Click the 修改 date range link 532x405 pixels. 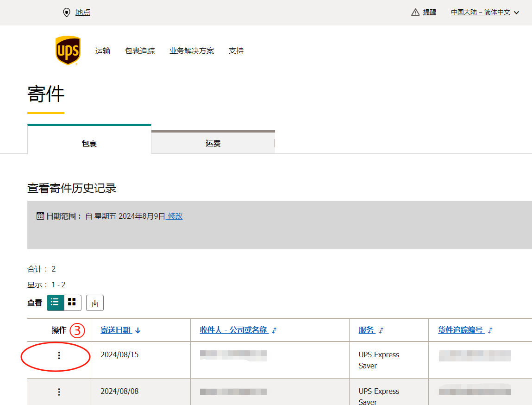[175, 216]
